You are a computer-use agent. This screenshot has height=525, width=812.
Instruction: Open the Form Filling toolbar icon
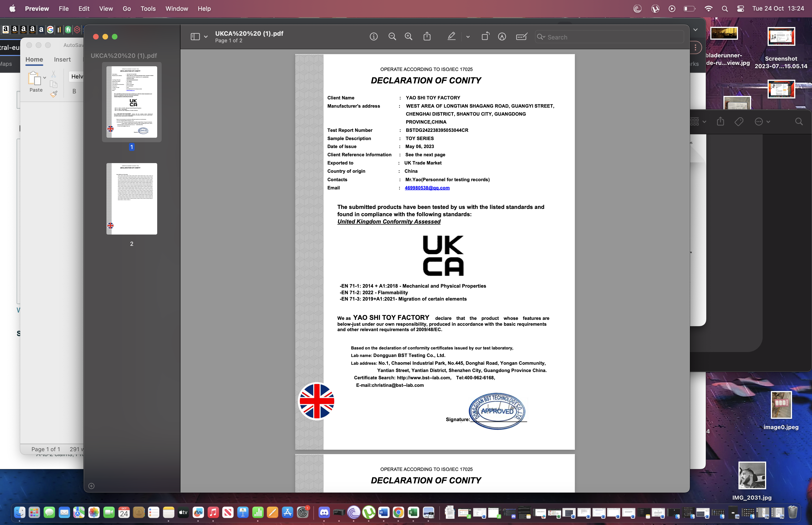[522, 36]
